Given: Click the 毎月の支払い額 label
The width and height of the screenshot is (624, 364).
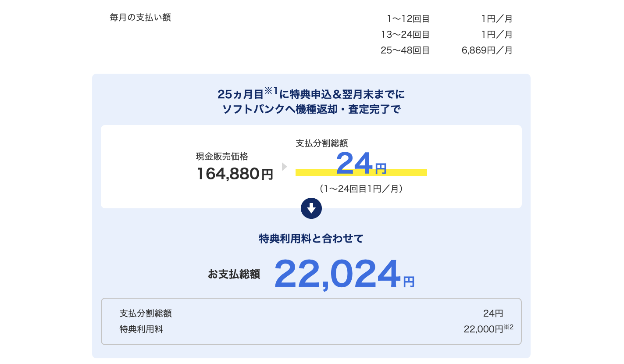Looking at the screenshot, I should tap(140, 18).
